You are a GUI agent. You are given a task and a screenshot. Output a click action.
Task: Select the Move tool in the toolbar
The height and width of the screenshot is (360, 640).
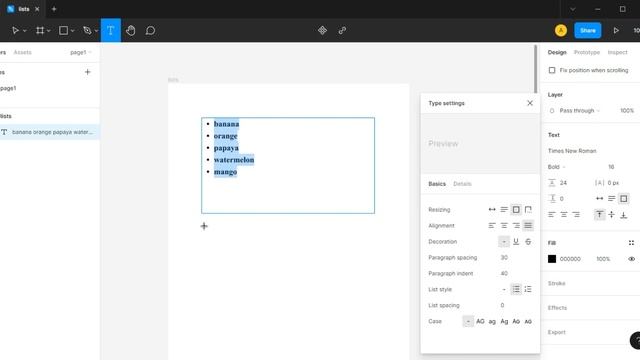[15, 31]
